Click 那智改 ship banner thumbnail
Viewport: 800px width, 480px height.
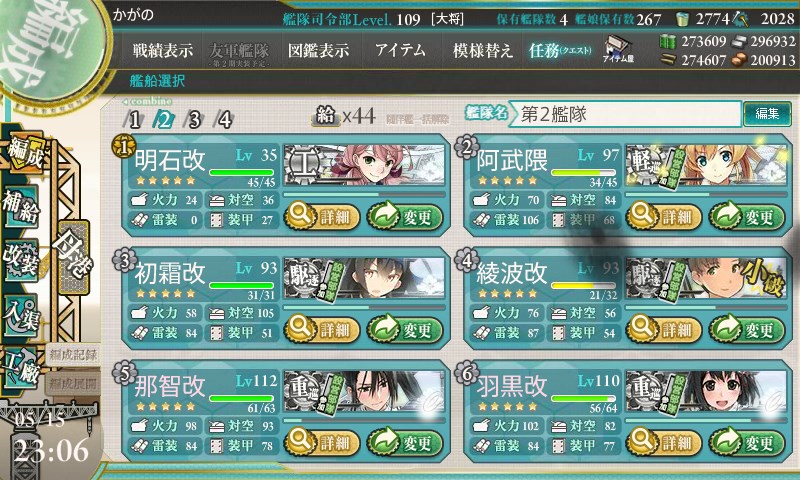click(x=364, y=391)
